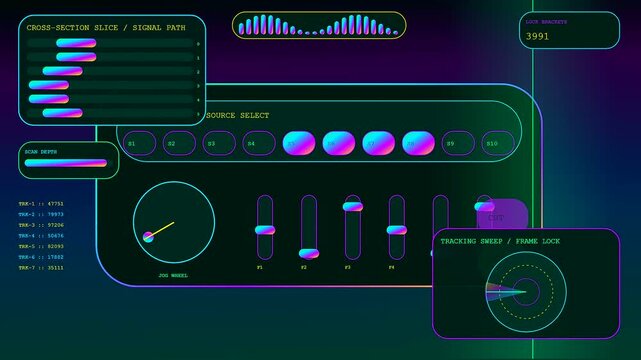Click the Source Select heading
This screenshot has height=360, width=641.
[238, 116]
